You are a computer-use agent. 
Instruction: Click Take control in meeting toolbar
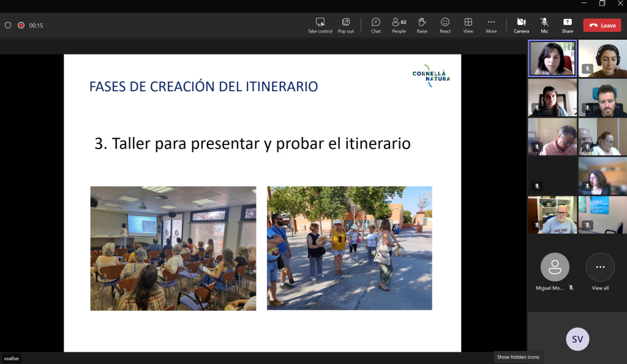click(320, 25)
